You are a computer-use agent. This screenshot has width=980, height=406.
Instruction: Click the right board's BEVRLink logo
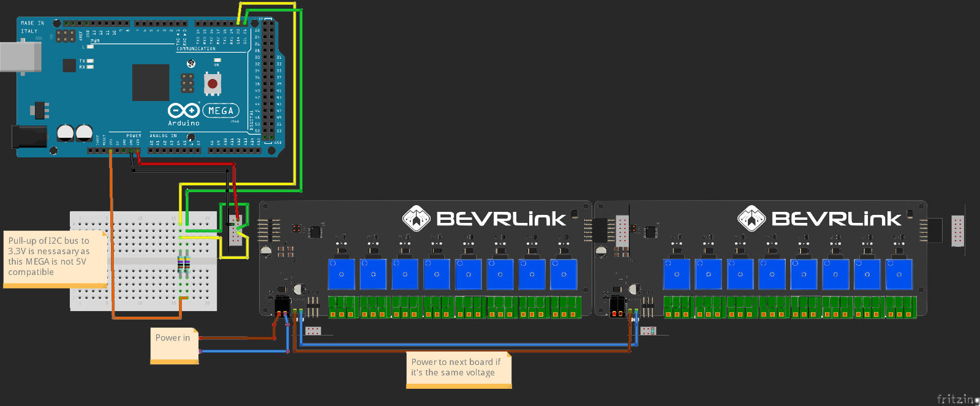coord(819,219)
